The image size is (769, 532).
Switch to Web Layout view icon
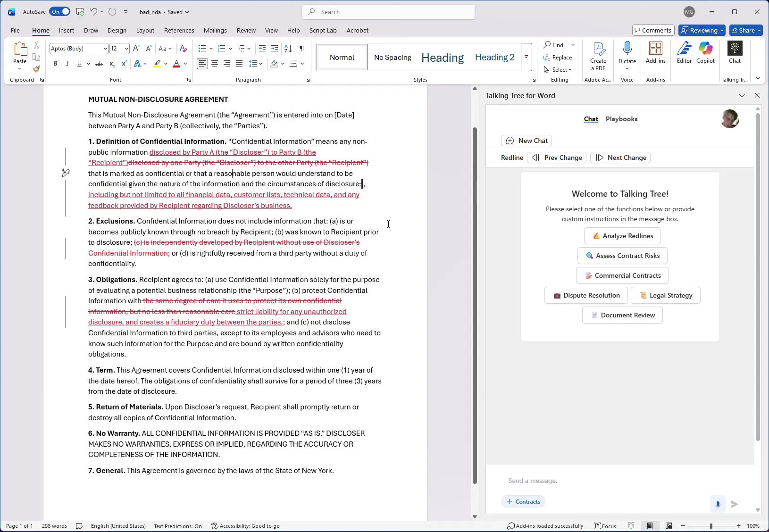pyautogui.click(x=669, y=526)
